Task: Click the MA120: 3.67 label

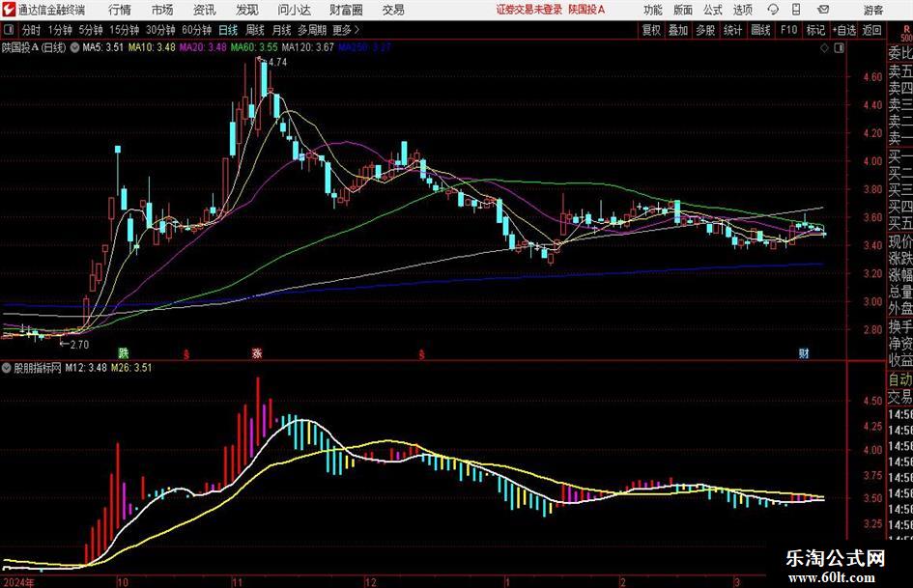Action: pyautogui.click(x=307, y=47)
